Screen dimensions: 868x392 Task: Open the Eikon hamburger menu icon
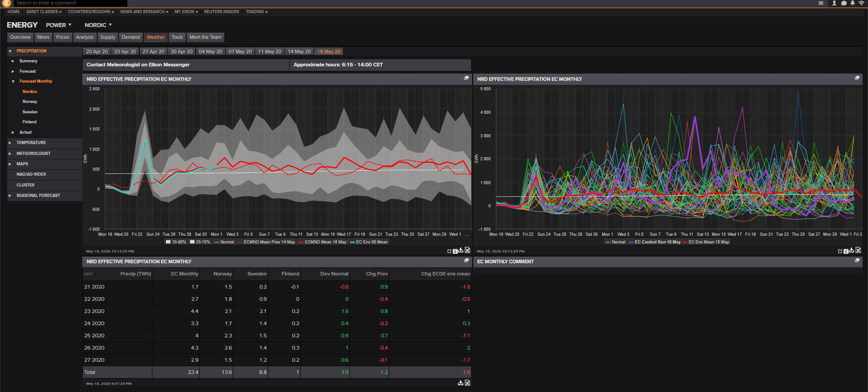821,3
